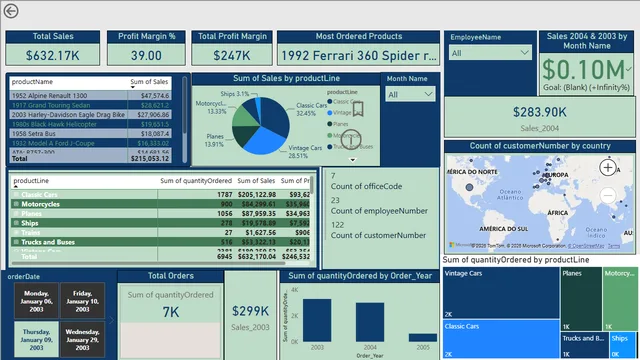Open the OpenStreetMap attribution link

coord(586,246)
